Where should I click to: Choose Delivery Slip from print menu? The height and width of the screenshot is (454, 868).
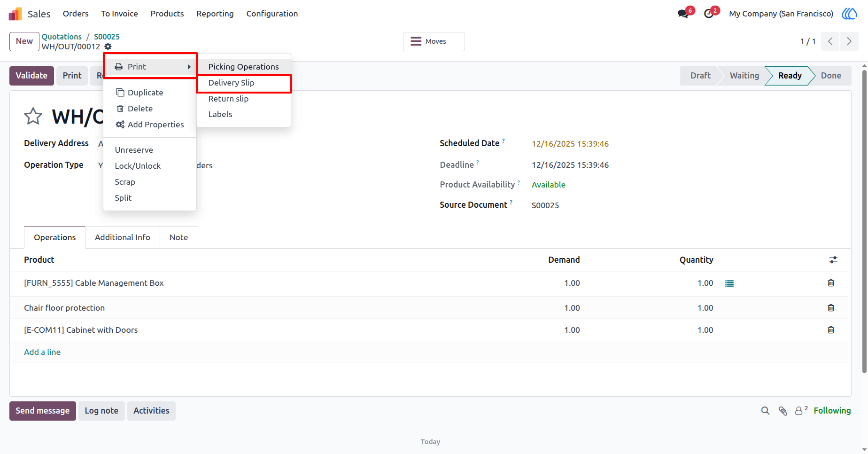pyautogui.click(x=244, y=83)
